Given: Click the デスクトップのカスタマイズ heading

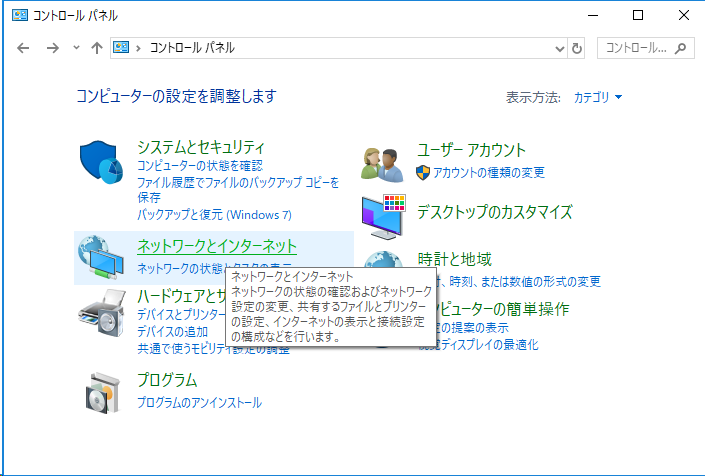Looking at the screenshot, I should pyautogui.click(x=494, y=212).
